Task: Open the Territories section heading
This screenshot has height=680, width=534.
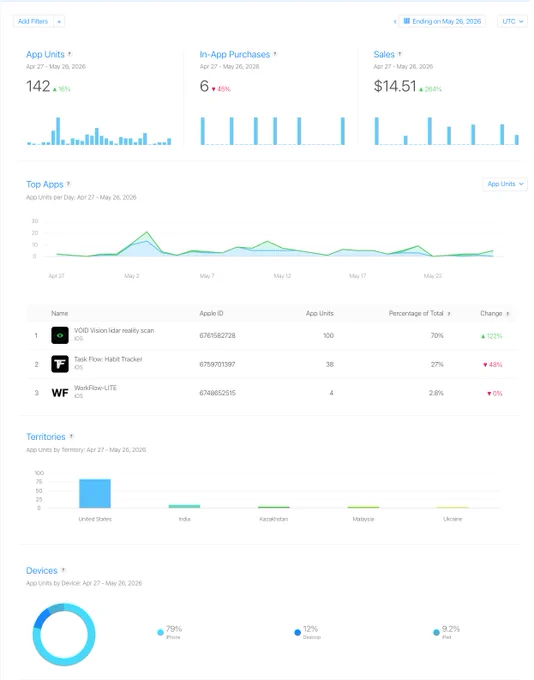Action: [46, 437]
